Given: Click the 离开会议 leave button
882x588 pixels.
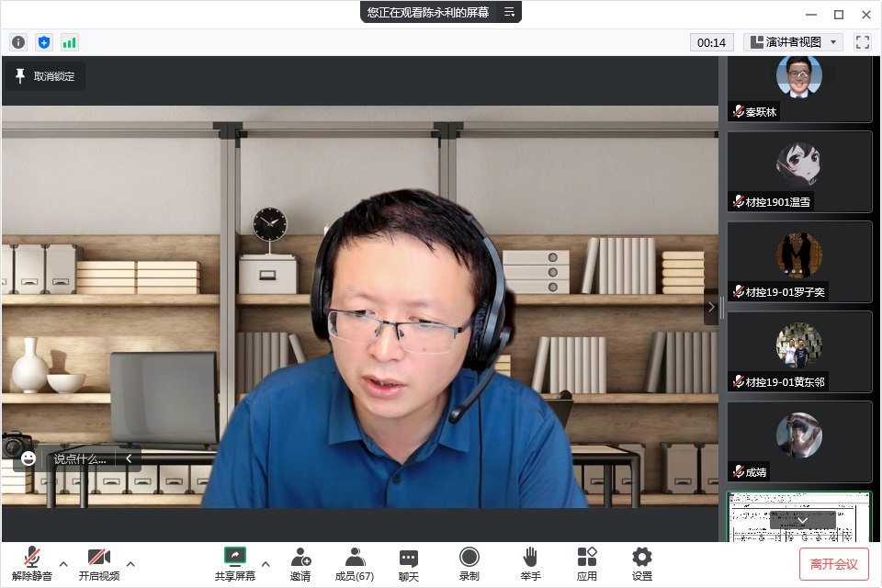Looking at the screenshot, I should pyautogui.click(x=833, y=563).
